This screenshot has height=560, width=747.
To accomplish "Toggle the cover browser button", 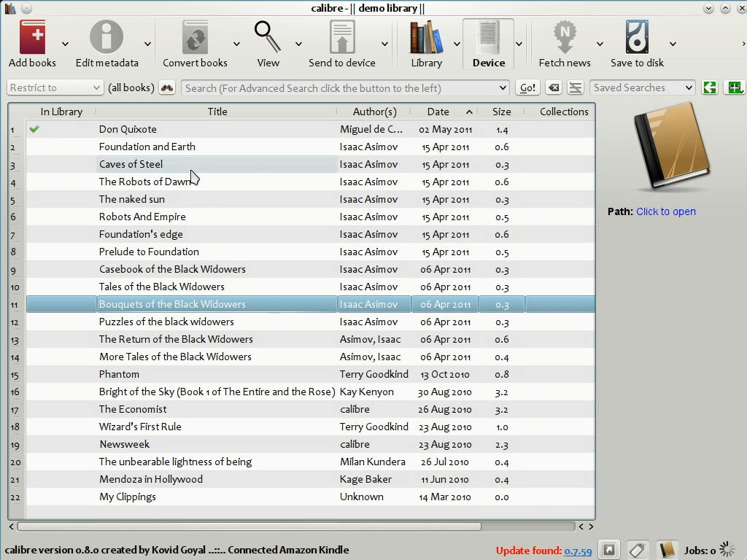I will point(608,551).
